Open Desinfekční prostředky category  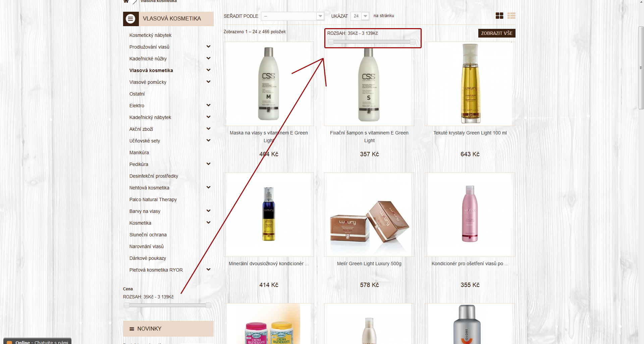click(154, 176)
